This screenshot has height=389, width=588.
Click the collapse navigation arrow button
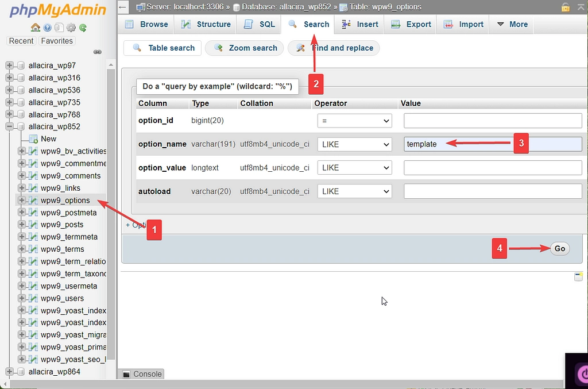[123, 7]
